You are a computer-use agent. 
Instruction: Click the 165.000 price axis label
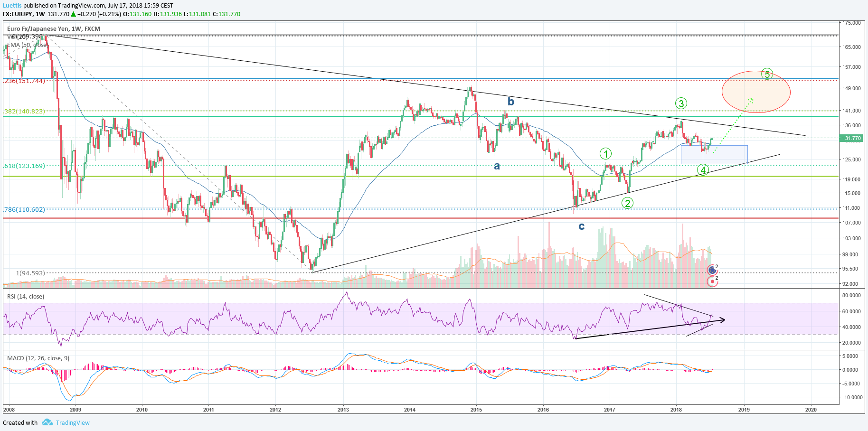tap(851, 47)
